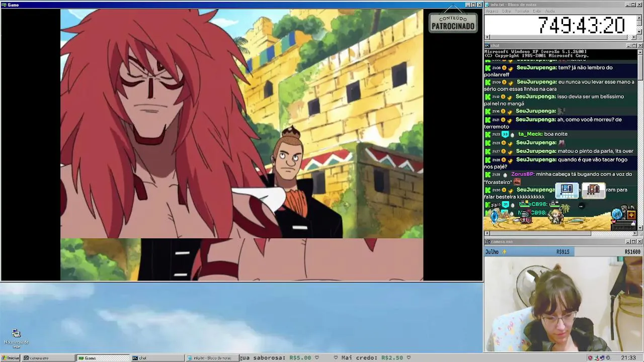Click the 749:43:20 timer text
This screenshot has height=362, width=644.
click(x=581, y=25)
